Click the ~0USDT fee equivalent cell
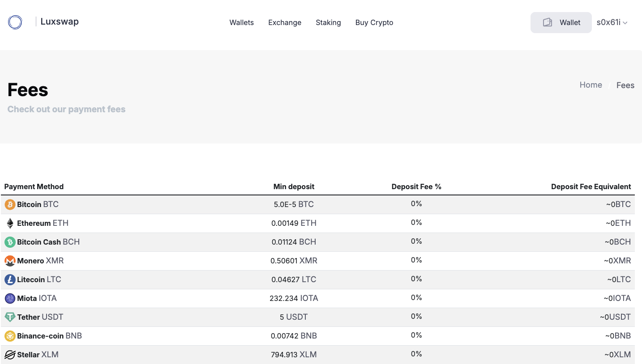Screen dimensions: 642x364 coord(615,317)
